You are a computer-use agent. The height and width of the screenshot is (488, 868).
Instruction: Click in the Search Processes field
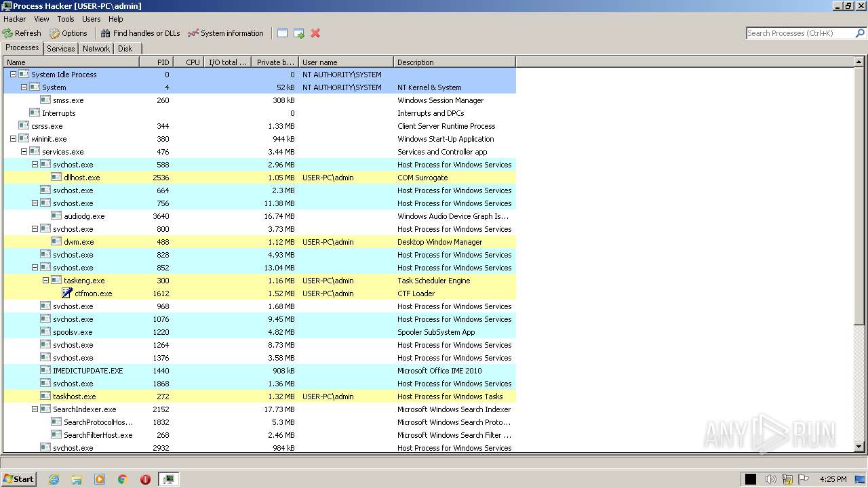pyautogui.click(x=800, y=33)
